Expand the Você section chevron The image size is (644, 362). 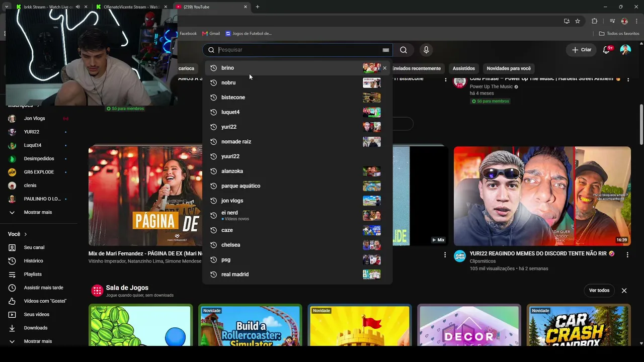(x=26, y=234)
